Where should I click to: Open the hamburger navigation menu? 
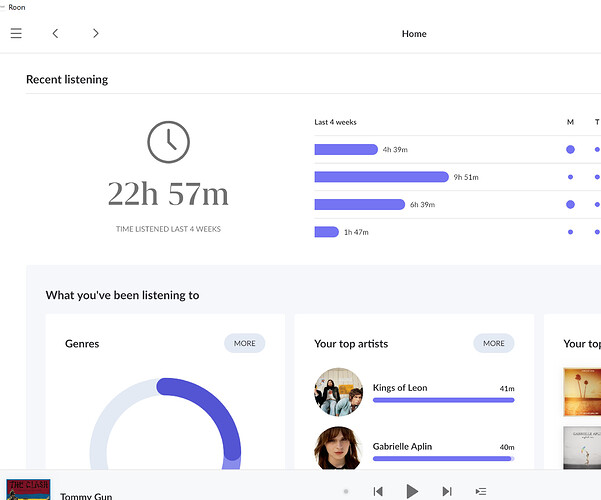coord(16,33)
